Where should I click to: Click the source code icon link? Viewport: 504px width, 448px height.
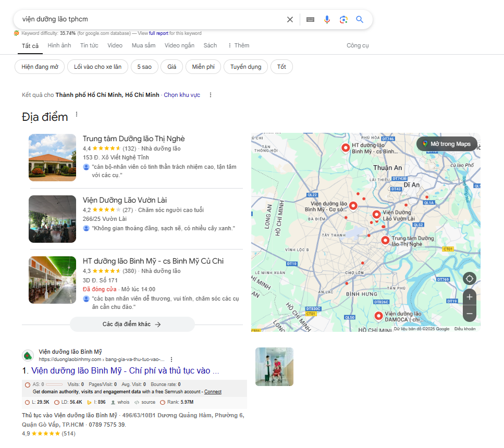(145, 402)
